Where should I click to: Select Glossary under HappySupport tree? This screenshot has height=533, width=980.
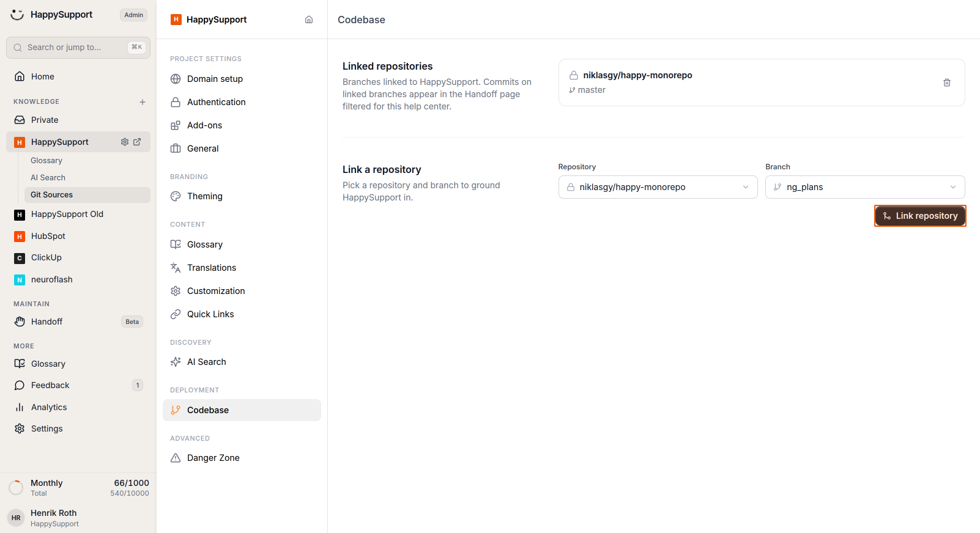(87, 161)
